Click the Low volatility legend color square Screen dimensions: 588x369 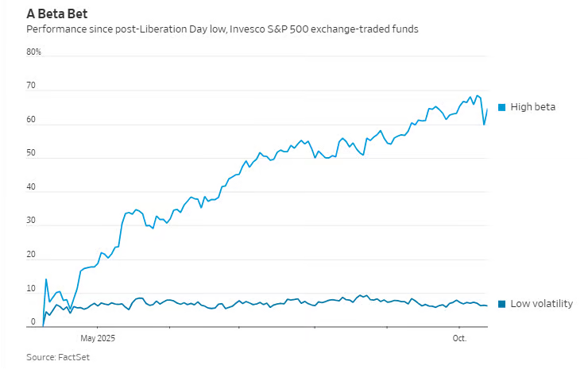click(501, 304)
